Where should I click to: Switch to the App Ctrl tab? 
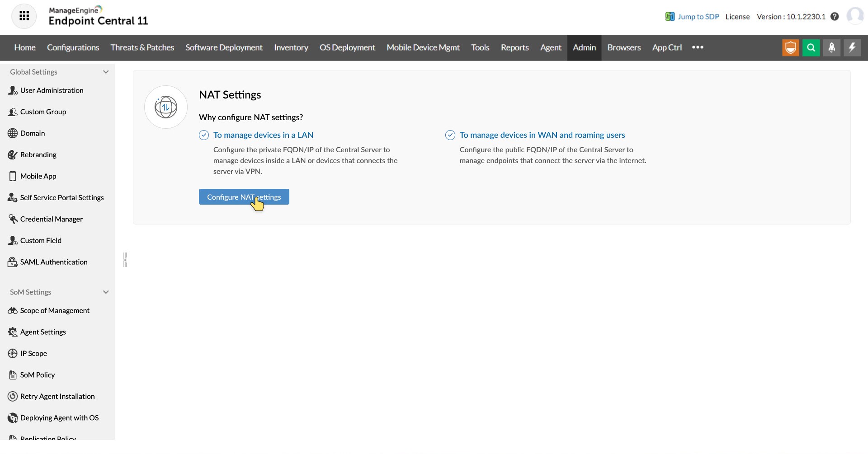pyautogui.click(x=667, y=47)
